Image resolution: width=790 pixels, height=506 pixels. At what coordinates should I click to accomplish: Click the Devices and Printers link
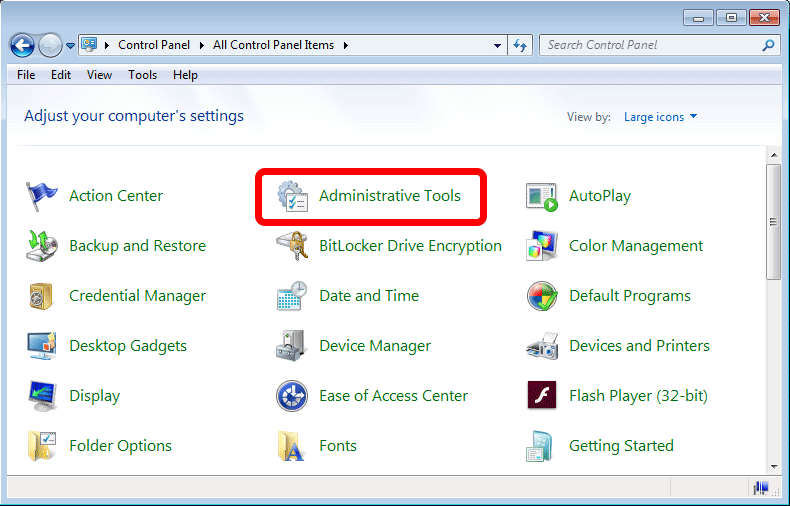click(639, 346)
